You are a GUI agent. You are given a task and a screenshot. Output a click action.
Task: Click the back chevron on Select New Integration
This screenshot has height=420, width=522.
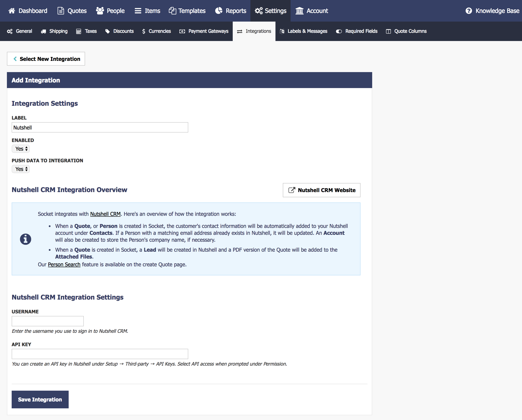[15, 59]
